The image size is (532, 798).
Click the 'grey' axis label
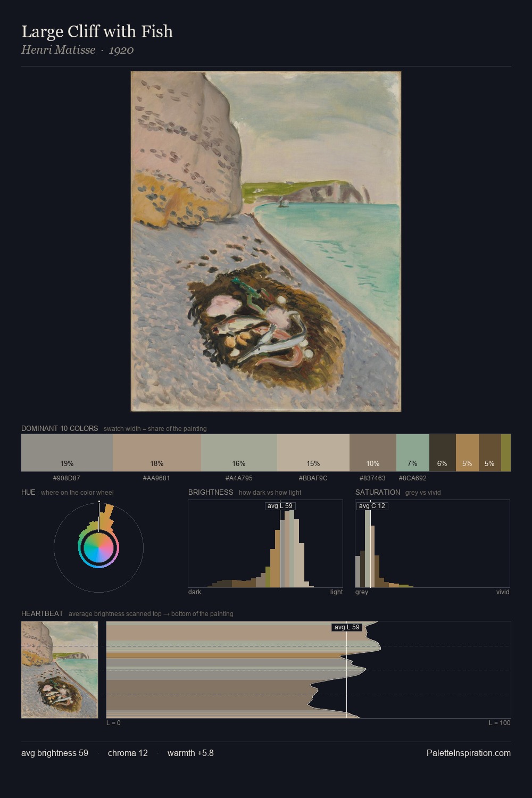362,592
